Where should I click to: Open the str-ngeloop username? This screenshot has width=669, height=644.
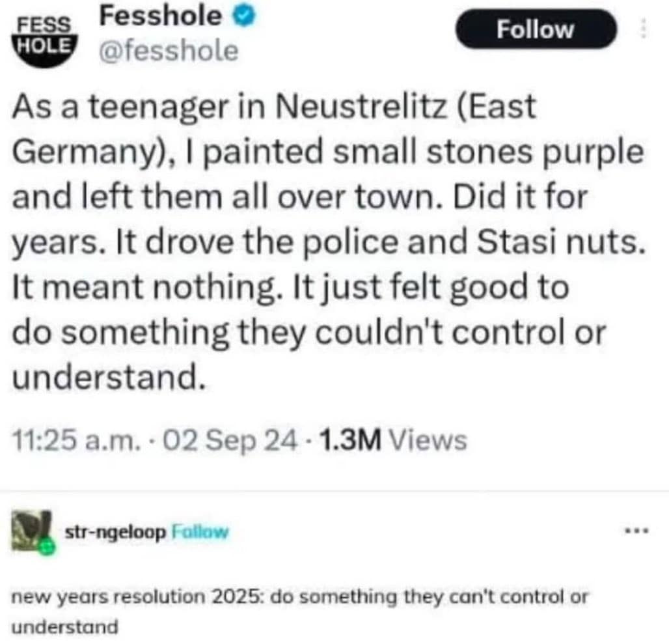115,532
